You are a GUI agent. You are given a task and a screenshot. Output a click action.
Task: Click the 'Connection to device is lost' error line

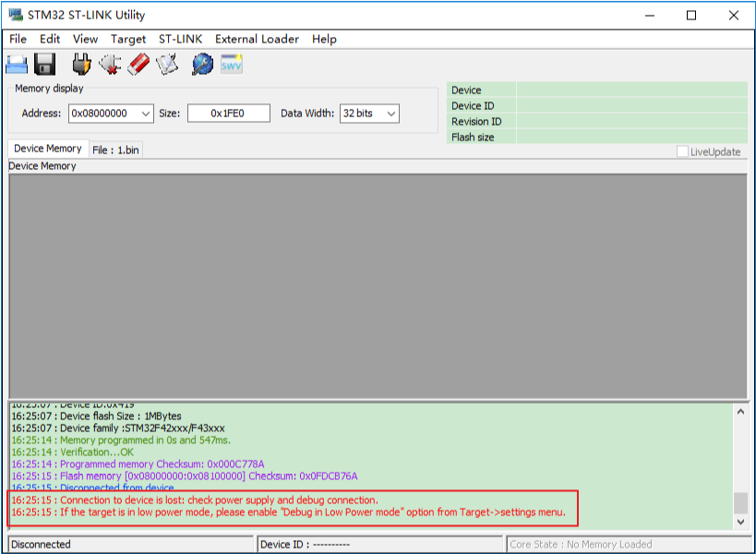coord(195,500)
